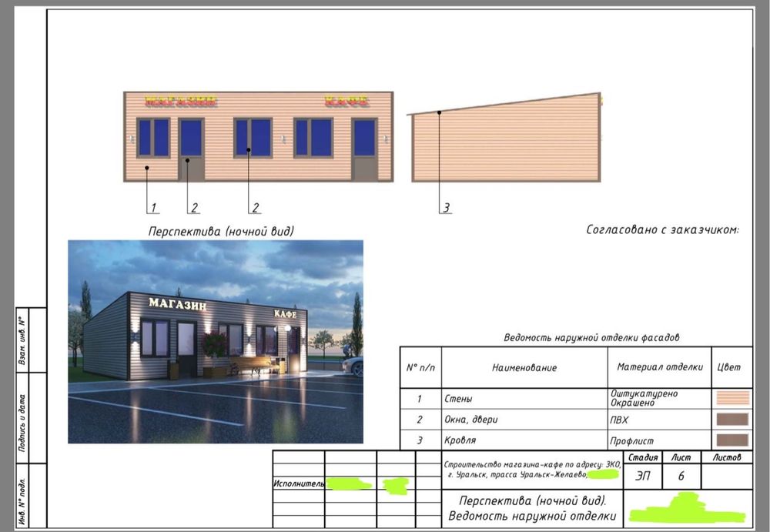Click the sheet title 'Перспектива (ночной вид). Ведомость наружной отделки' in the title block
The image size is (770, 532).
[x=532, y=508]
